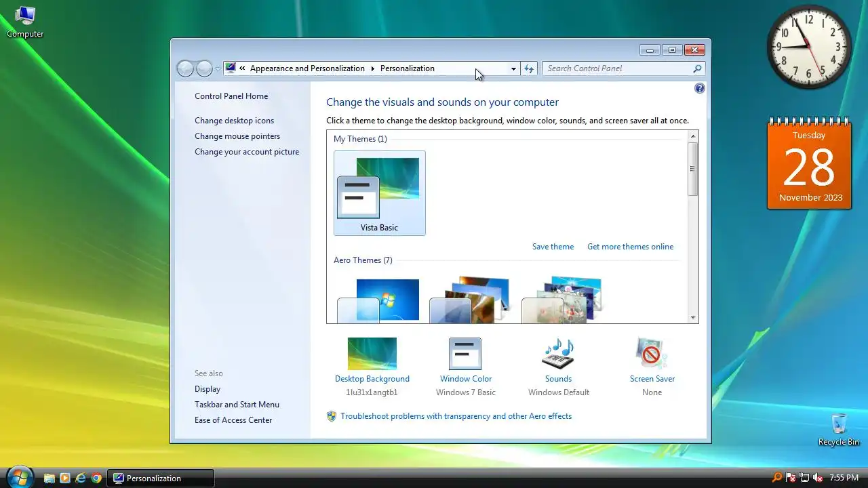This screenshot has height=488, width=868.
Task: Launch Internet Explorer from taskbar
Action: [x=81, y=478]
